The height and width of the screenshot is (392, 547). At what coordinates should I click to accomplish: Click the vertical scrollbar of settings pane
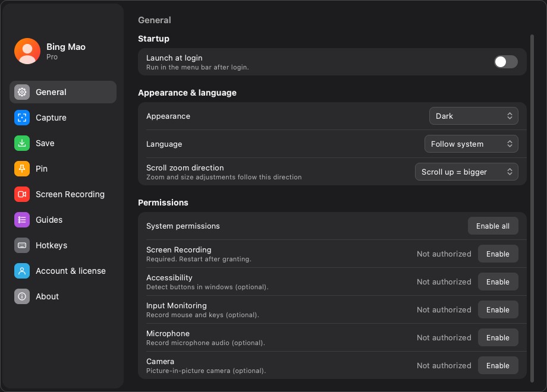532,208
